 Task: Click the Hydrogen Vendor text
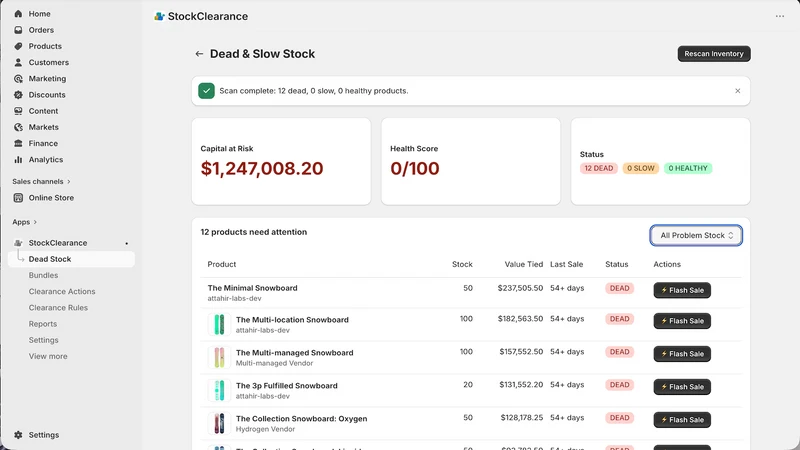[265, 429]
